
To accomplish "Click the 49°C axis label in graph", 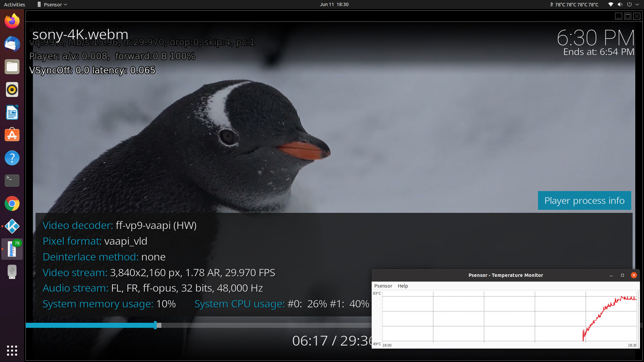I will point(377,344).
